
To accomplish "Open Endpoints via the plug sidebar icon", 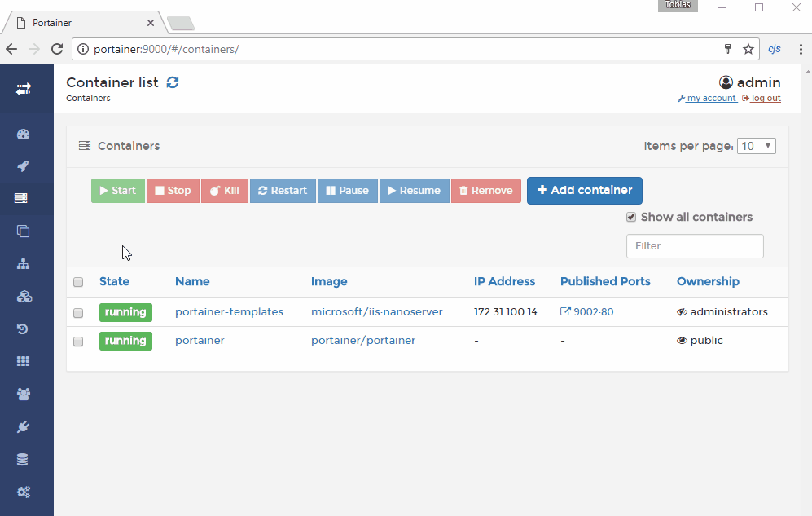I will (23, 426).
